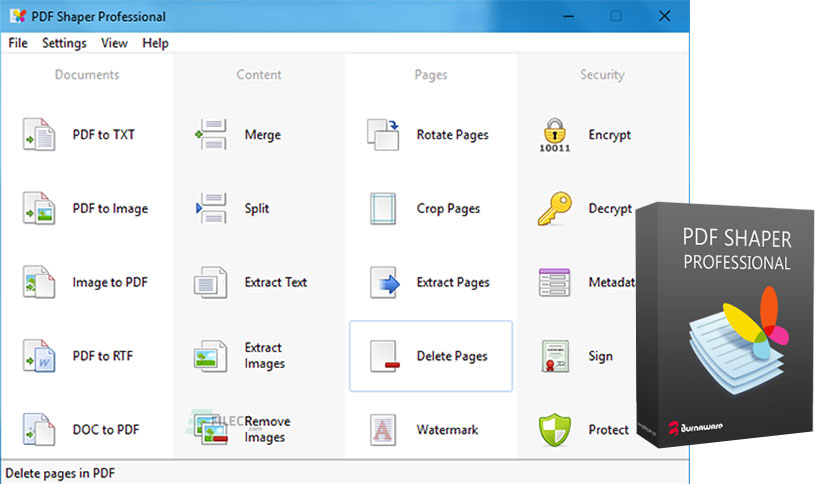Viewport: 836px width, 484px height.
Task: Click the Encrypt padlock icon
Action: coord(555,134)
